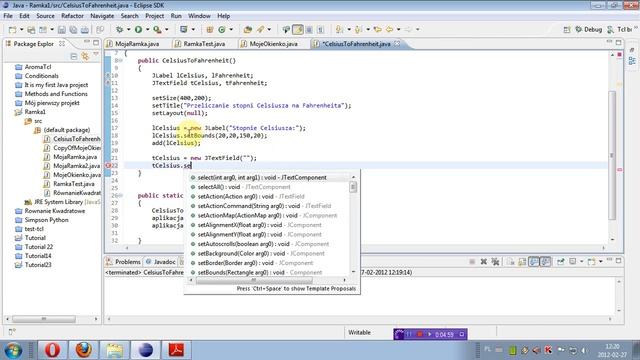Toggle the Pin Console icon
The height and width of the screenshot is (360, 640).
coord(560,262)
